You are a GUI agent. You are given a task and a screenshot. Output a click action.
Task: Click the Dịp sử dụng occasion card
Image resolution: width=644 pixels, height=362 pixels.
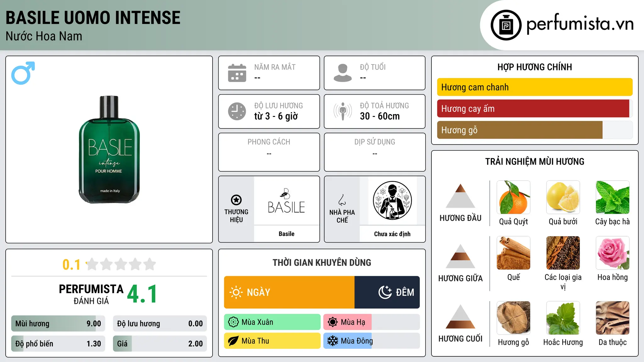(x=375, y=152)
